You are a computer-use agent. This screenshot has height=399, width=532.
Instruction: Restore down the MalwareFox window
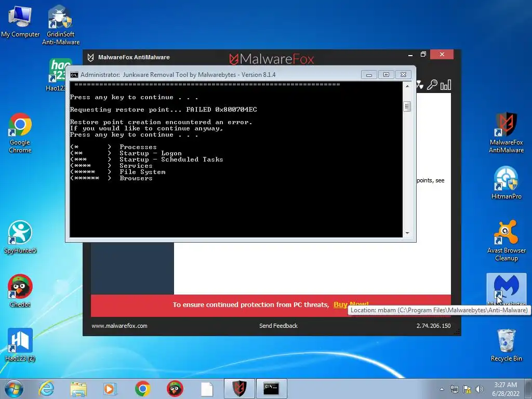(423, 54)
